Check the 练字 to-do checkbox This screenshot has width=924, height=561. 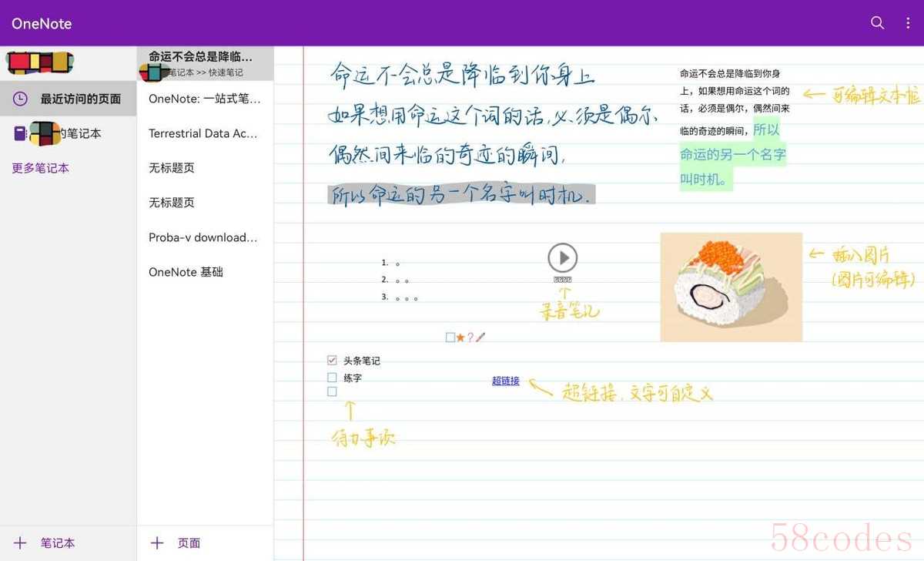point(332,378)
